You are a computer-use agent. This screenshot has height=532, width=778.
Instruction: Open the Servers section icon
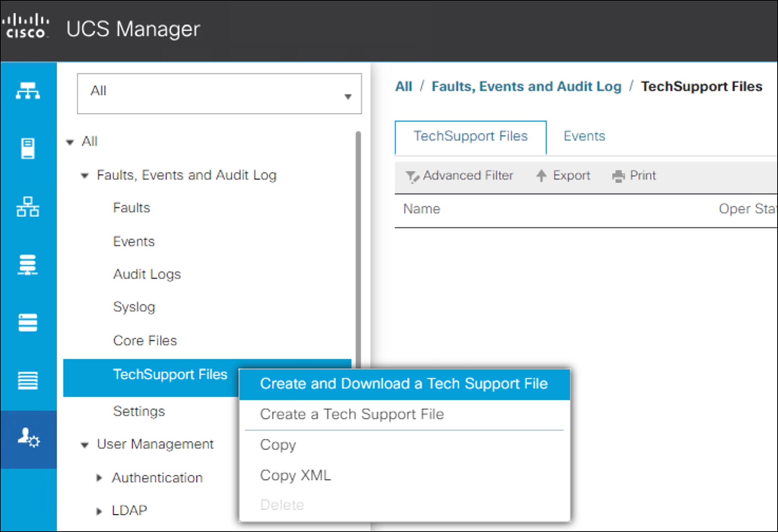[x=28, y=148]
